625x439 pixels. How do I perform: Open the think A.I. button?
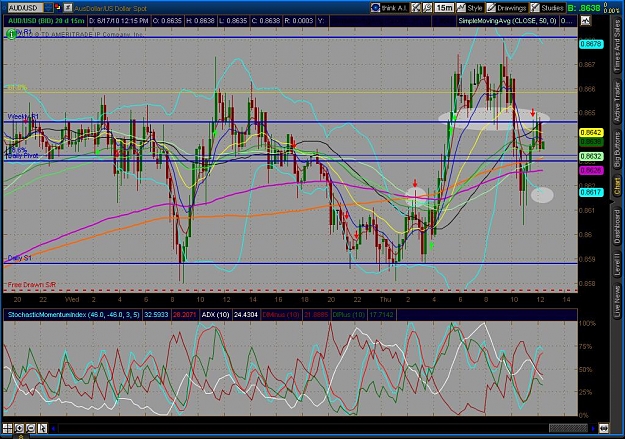(x=389, y=8)
